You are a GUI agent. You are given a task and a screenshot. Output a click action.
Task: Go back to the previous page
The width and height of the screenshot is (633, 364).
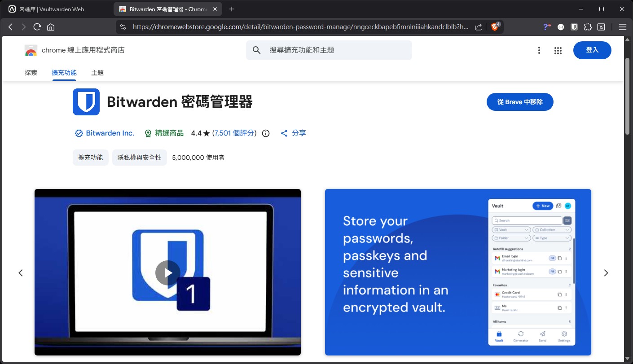click(10, 27)
